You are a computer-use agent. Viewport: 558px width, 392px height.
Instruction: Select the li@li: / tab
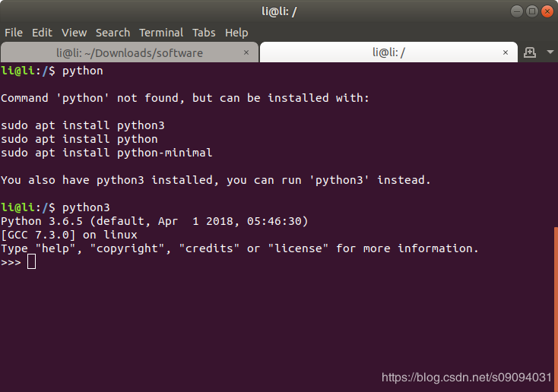pos(388,52)
